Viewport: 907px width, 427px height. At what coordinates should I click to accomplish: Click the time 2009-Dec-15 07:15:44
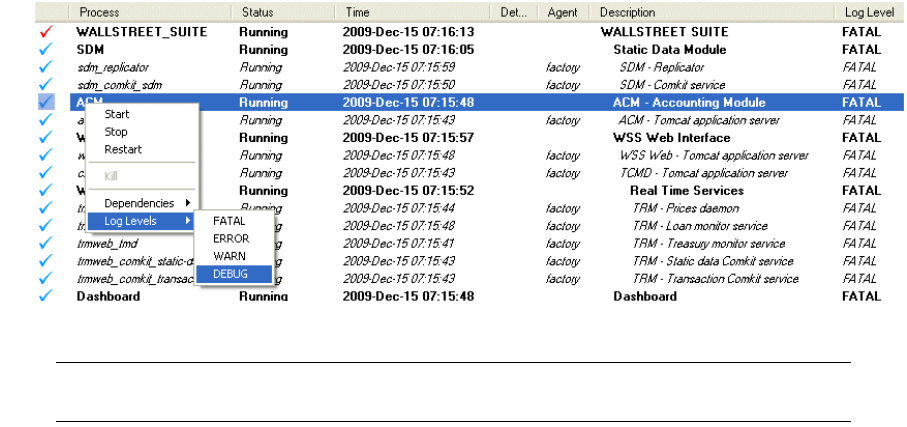(x=399, y=208)
